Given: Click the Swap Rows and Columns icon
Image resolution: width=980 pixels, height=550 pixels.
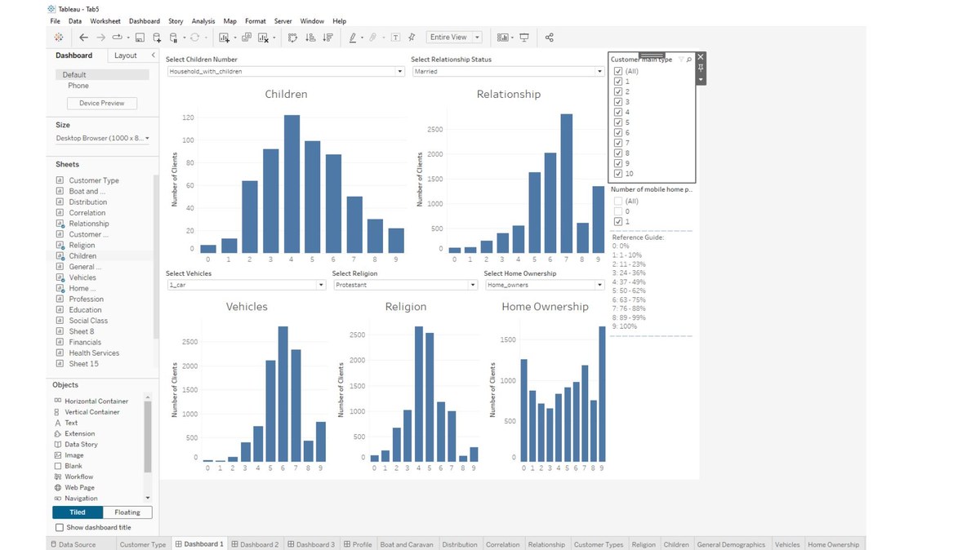Looking at the screenshot, I should 292,38.
